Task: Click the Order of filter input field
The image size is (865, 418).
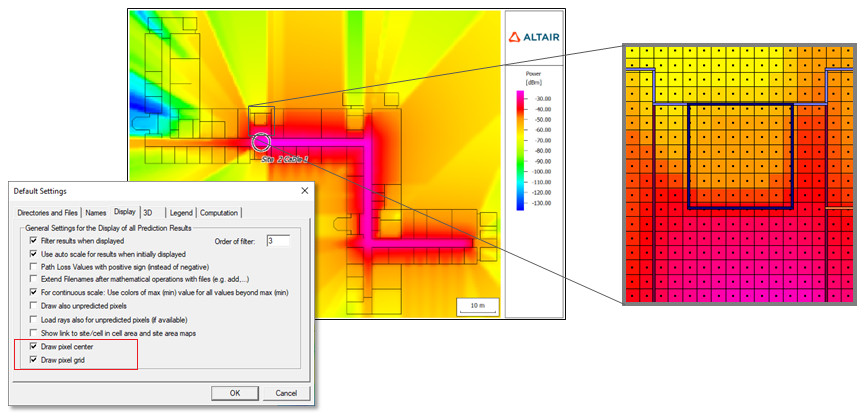Action: [277, 241]
